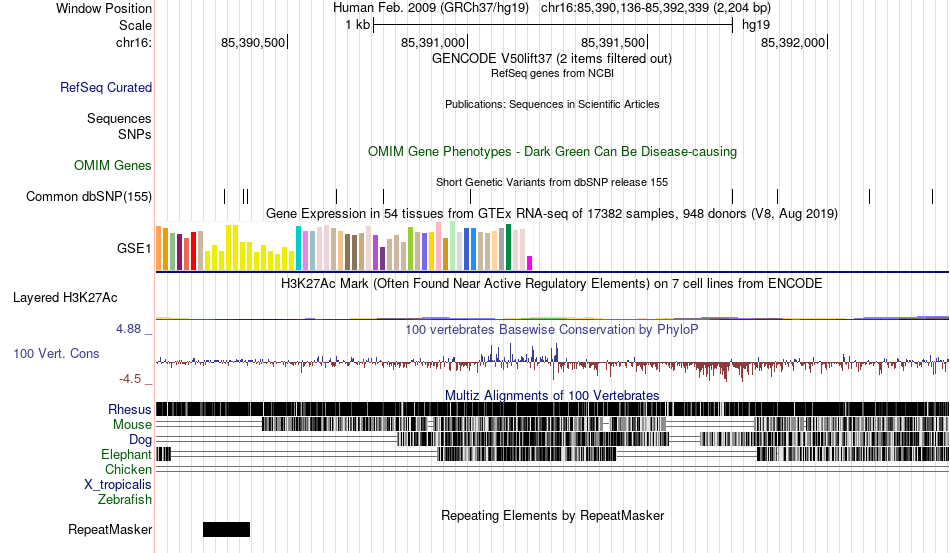Click the GTEx 'Gene Expression in 54 tissues' title
Screen dimensions: 950x553
552,214
